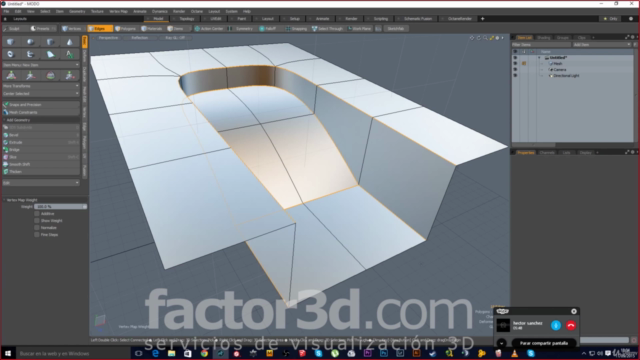Open Snaps and Precision options
640x360 pixels.
pos(41,104)
